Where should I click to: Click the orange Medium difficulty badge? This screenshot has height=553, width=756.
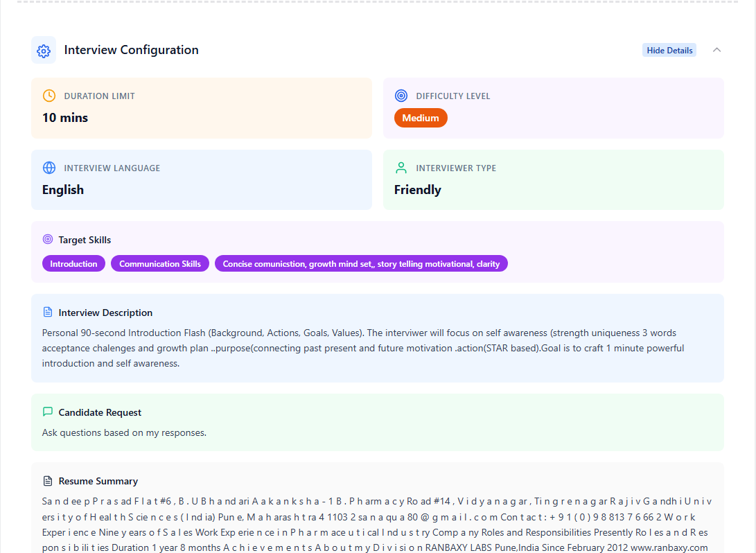421,118
